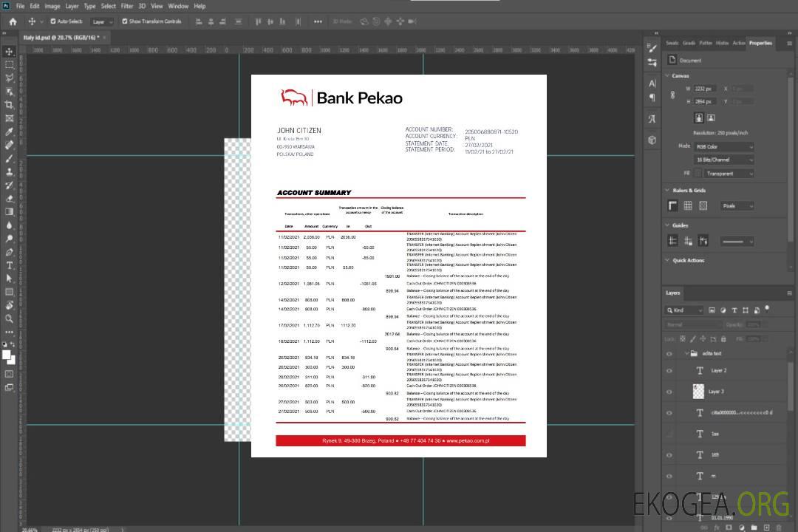798x532 pixels.
Task: Select the Lasso tool
Action: (9, 78)
